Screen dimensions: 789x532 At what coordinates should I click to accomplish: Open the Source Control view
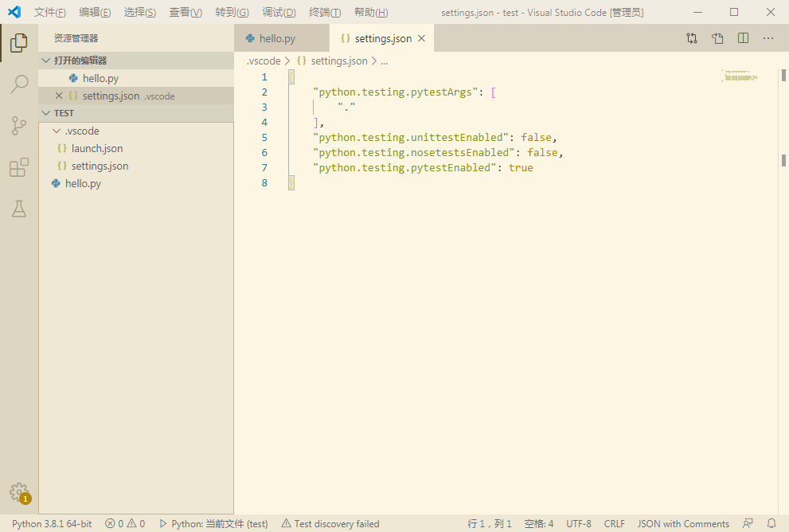[x=18, y=126]
